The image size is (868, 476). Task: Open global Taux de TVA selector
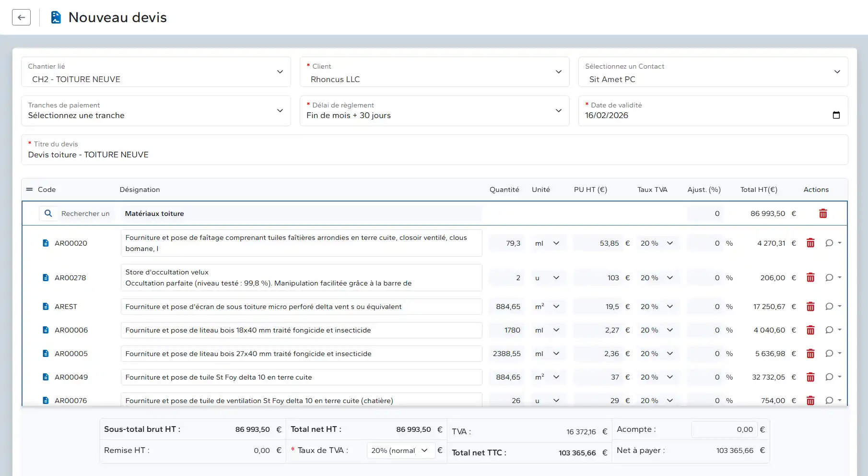[399, 451]
